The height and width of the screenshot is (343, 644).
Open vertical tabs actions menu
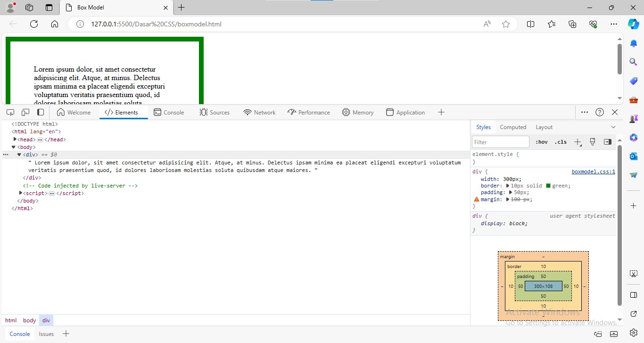pos(49,8)
